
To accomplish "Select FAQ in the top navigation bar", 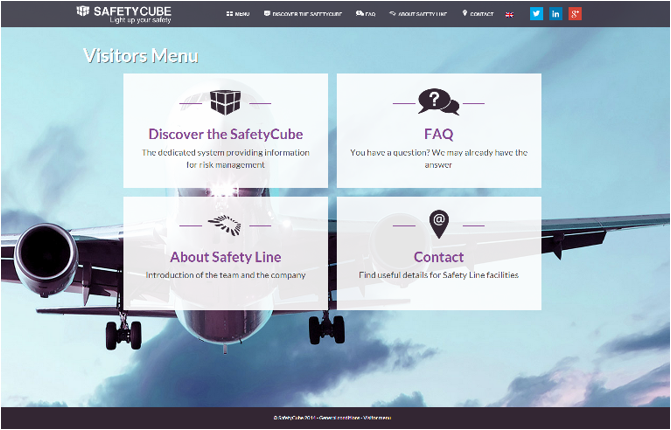I will click(x=366, y=14).
